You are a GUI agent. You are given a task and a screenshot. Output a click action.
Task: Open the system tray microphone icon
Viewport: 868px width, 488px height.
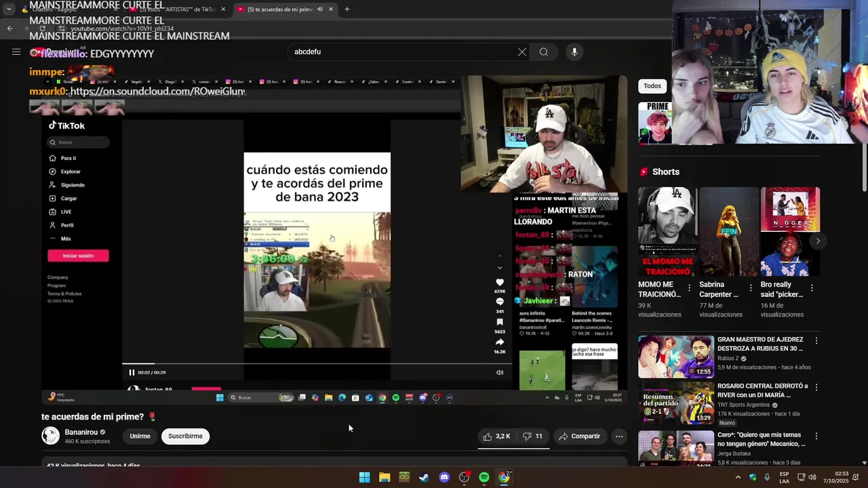767,477
